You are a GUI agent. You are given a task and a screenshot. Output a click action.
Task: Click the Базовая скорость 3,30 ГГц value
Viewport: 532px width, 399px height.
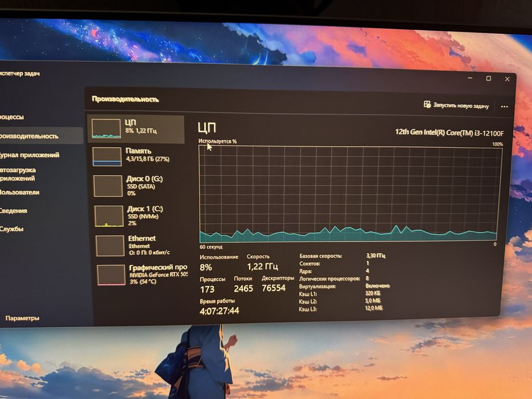pos(376,255)
